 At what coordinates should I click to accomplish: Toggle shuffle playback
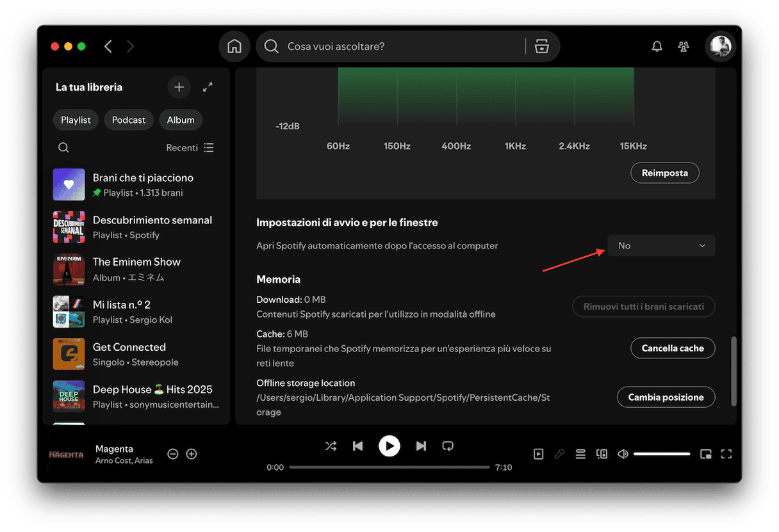coord(331,446)
